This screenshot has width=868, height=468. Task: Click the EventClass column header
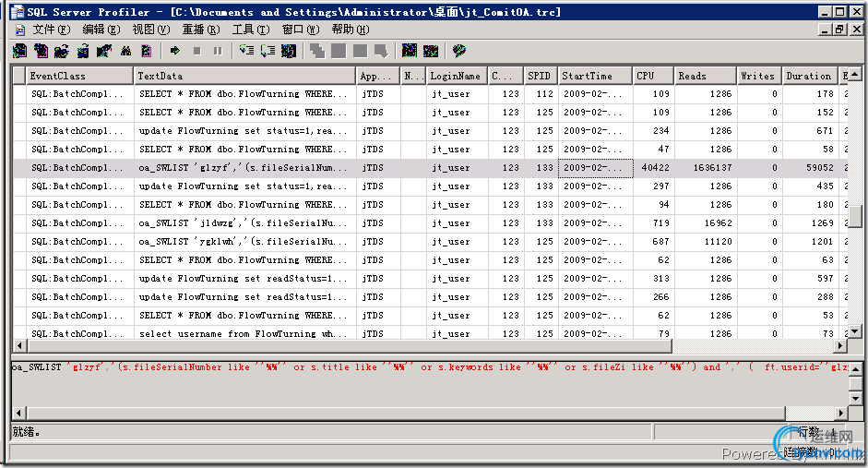click(x=79, y=76)
